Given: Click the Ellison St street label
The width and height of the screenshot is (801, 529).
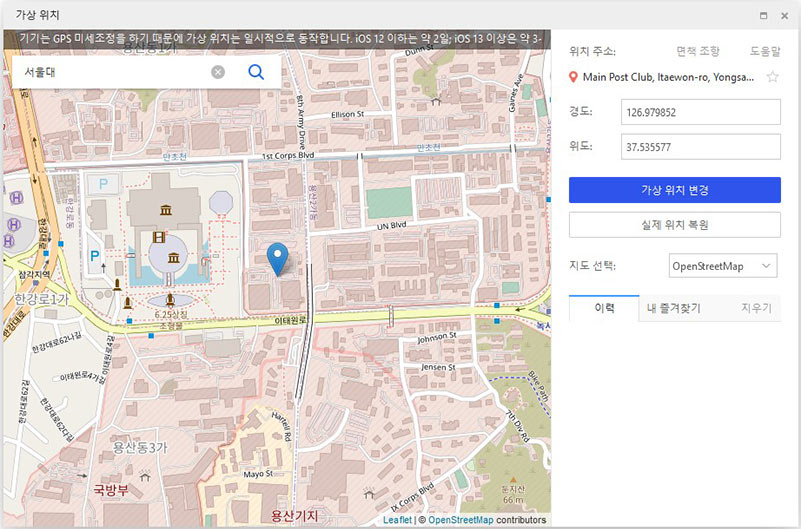Looking at the screenshot, I should tap(347, 114).
